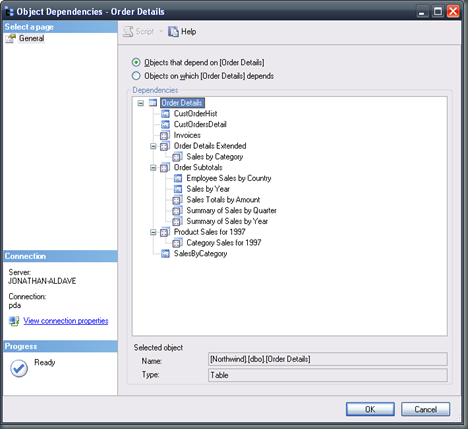Select Summary of Sales by Year label

point(227,221)
